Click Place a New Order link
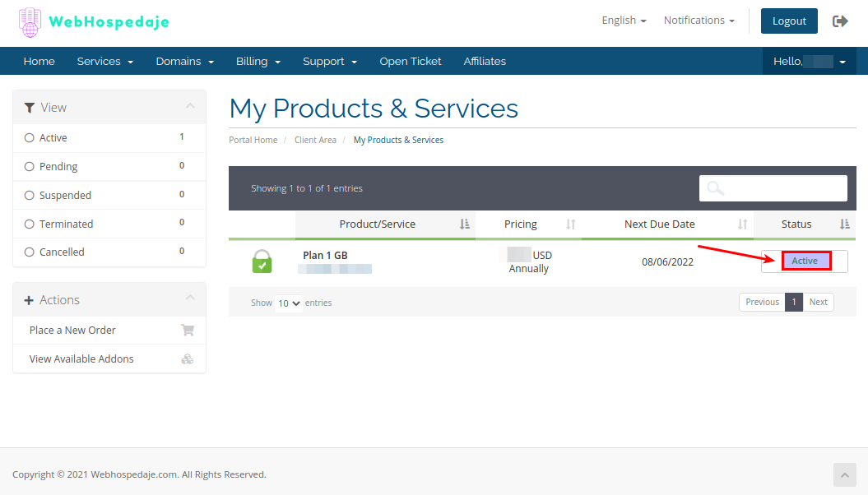The height and width of the screenshot is (495, 868). (72, 331)
